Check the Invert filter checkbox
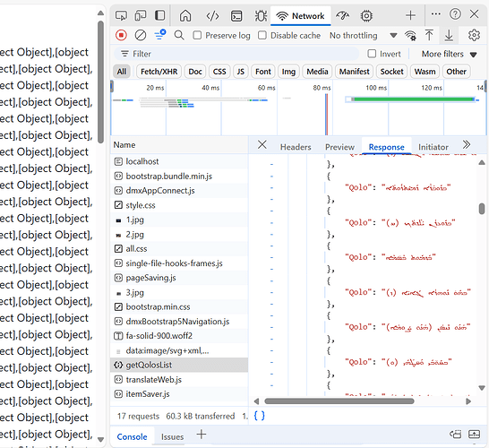Image resolution: width=489 pixels, height=448 pixels. (x=372, y=54)
